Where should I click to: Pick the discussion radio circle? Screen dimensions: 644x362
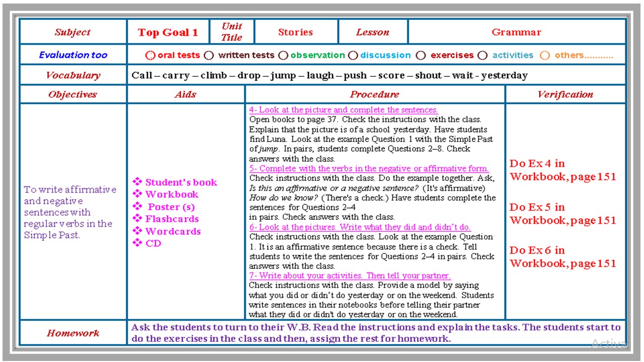tap(353, 55)
